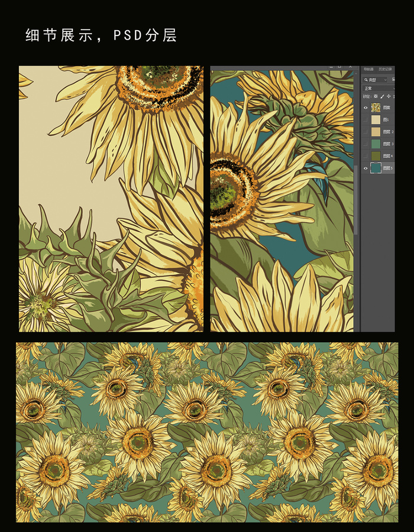Select the green layer 3 thumbnail
Screen dimensions: 414x532
click(x=376, y=144)
